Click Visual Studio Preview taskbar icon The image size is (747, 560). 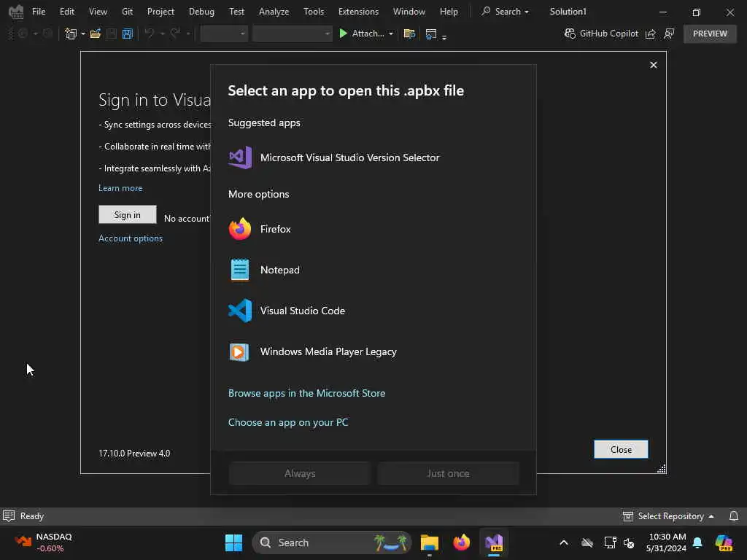pos(494,542)
